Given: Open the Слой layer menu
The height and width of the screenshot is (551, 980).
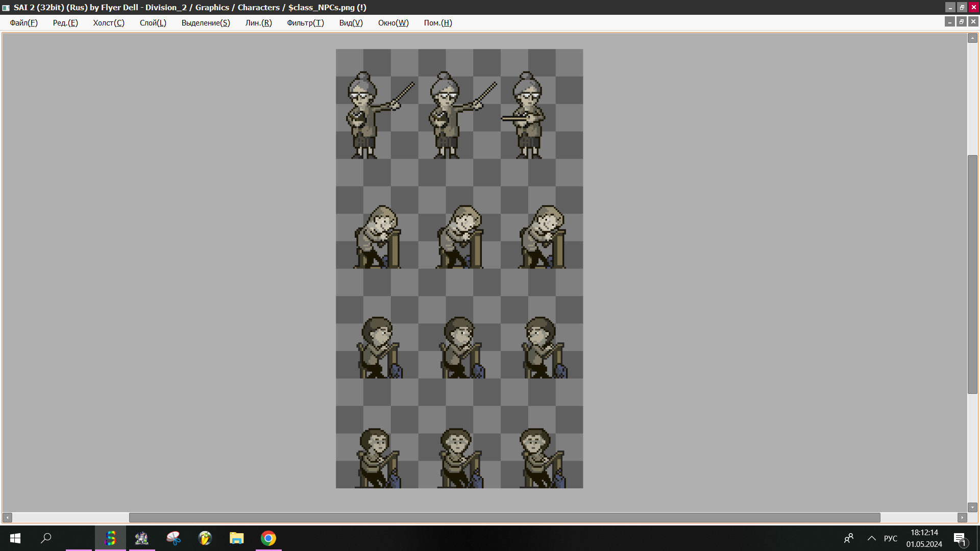Looking at the screenshot, I should tap(153, 23).
